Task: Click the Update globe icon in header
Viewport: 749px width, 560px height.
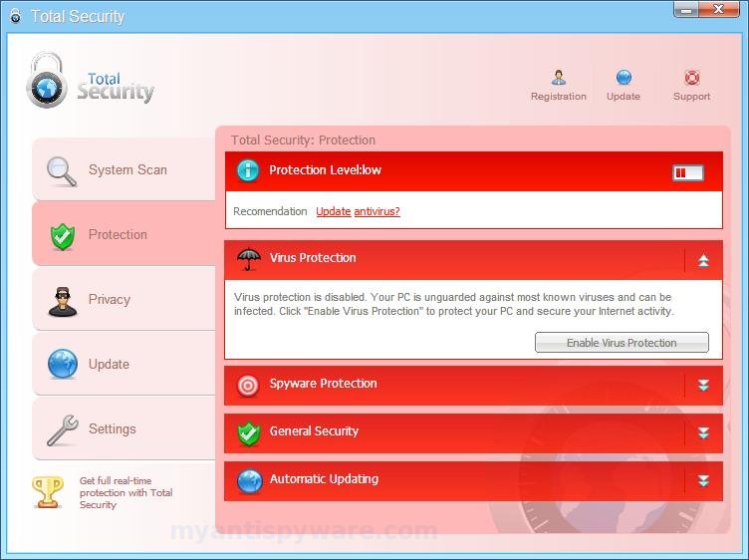Action: click(624, 77)
